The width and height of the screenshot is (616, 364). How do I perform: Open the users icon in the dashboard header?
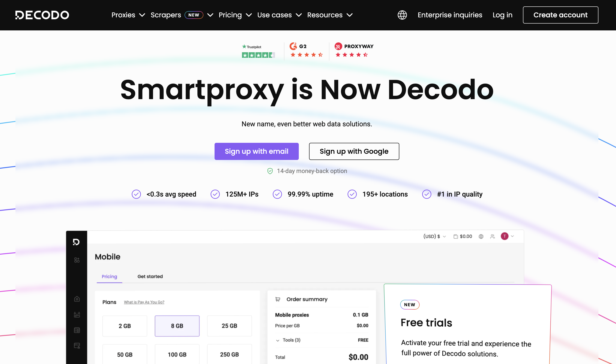click(493, 236)
